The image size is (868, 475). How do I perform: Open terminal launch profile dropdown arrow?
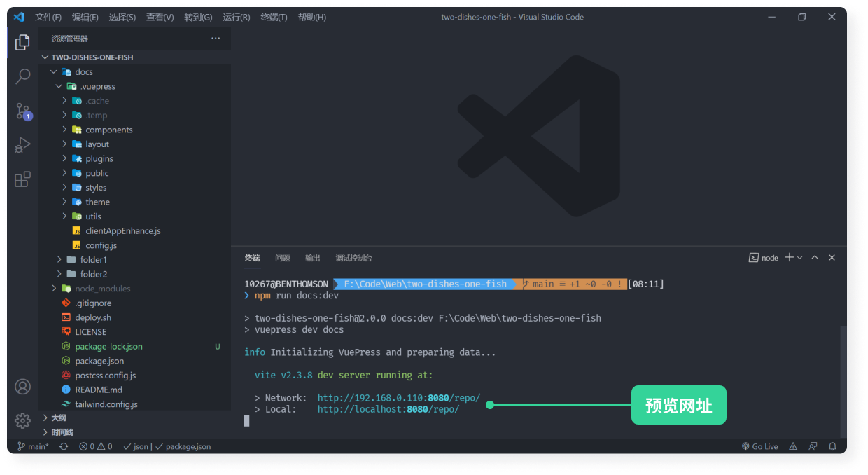click(x=800, y=258)
